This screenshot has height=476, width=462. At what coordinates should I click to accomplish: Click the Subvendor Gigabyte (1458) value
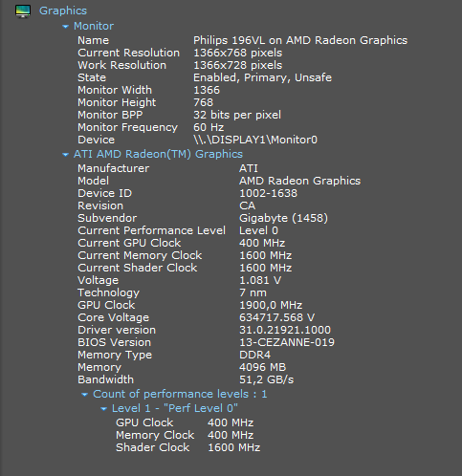click(283, 218)
